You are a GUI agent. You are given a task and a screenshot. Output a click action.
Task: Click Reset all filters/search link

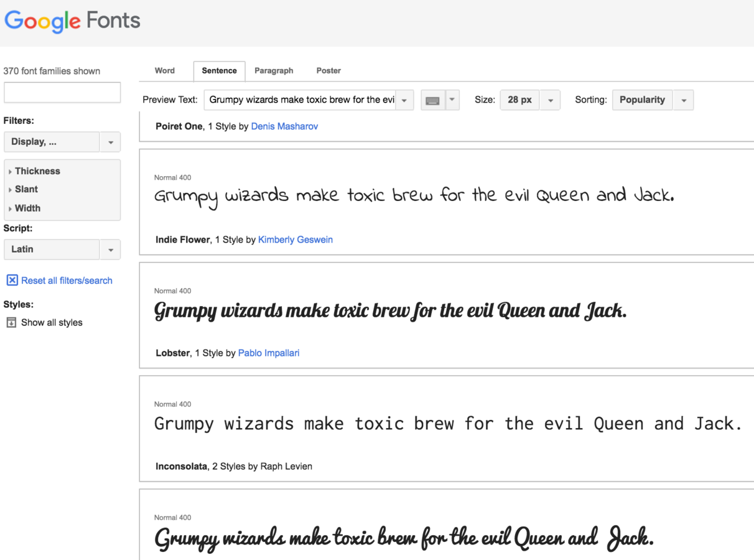pos(67,281)
